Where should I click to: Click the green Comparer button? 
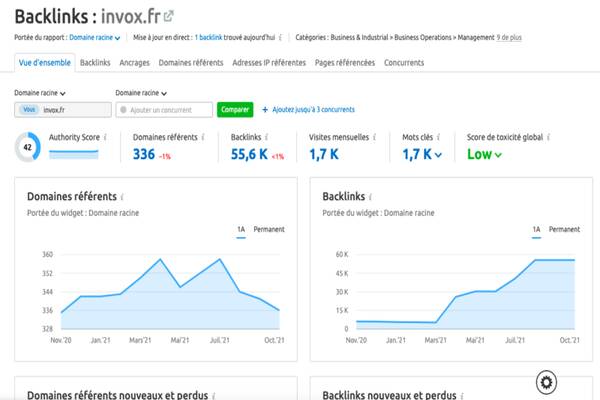[235, 110]
